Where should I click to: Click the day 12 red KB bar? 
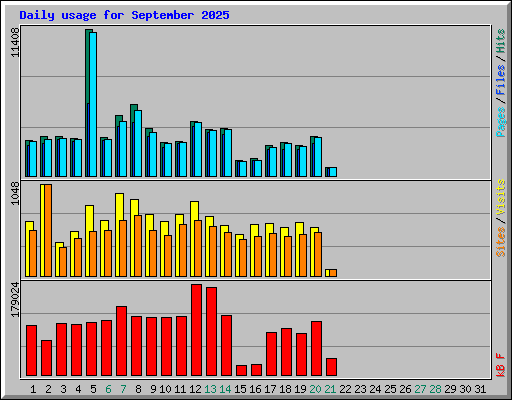[197, 330]
